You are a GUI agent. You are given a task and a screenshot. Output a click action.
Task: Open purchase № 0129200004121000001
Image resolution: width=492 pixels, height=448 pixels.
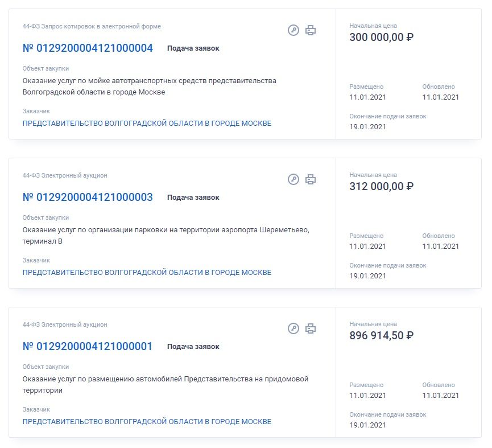pos(88,347)
